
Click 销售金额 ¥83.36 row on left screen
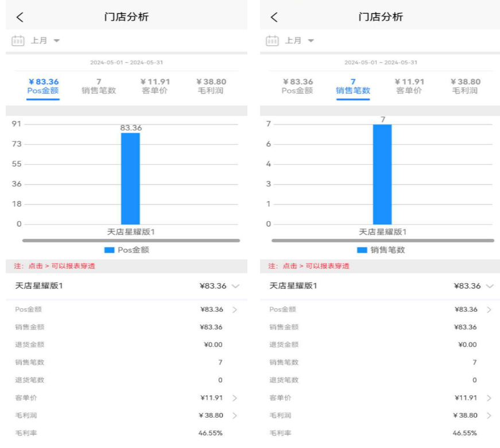[x=127, y=327]
